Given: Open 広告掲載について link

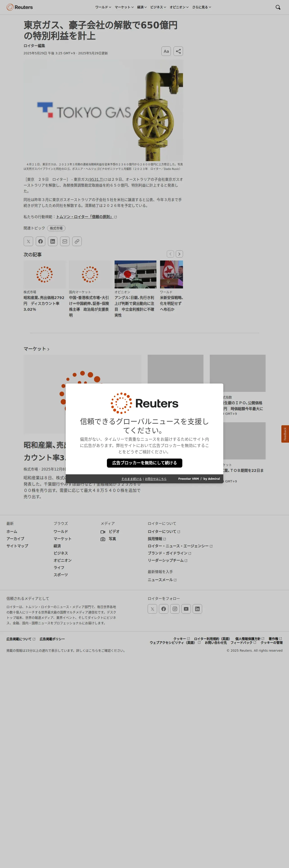Looking at the screenshot, I should (21, 639).
